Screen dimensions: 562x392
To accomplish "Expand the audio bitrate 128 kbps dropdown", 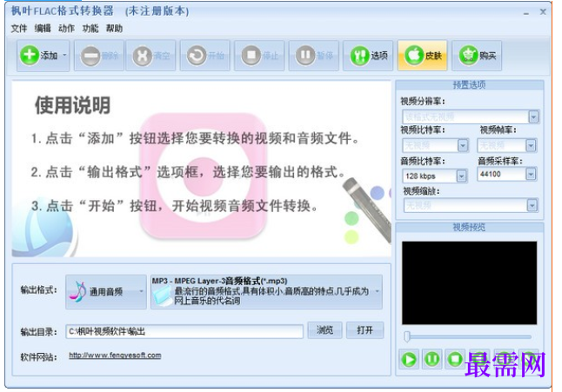I will pyautogui.click(x=461, y=176).
